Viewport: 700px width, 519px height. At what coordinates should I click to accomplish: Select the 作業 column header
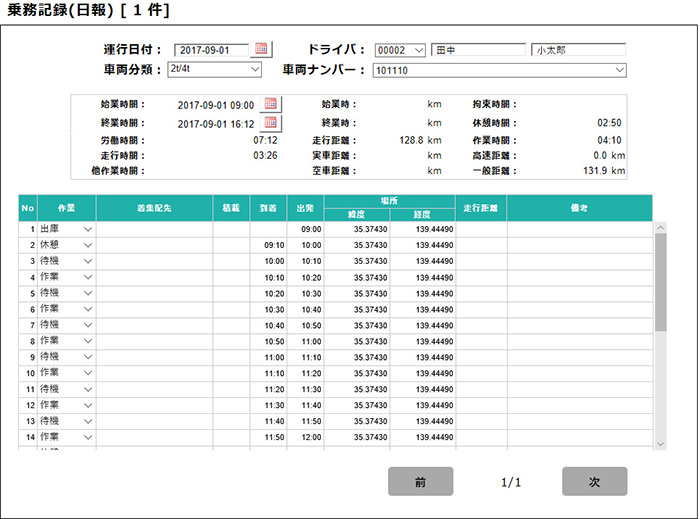tap(67, 207)
